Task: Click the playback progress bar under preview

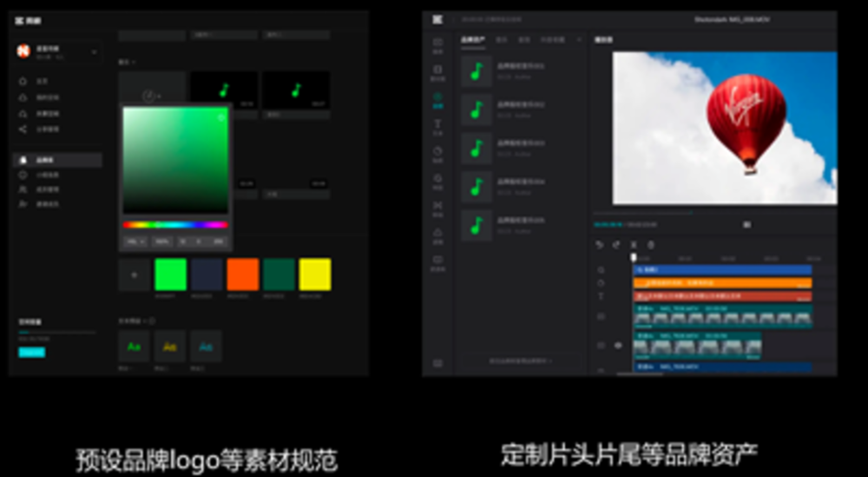Action: 714,213
